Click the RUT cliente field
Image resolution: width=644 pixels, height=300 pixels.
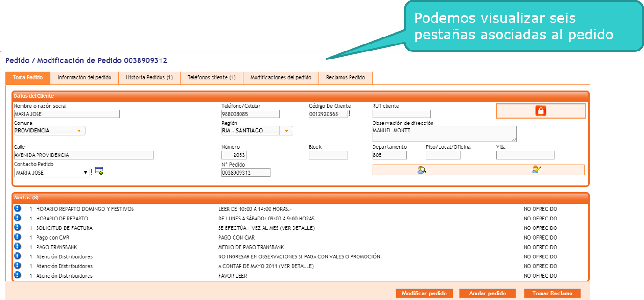(402, 114)
